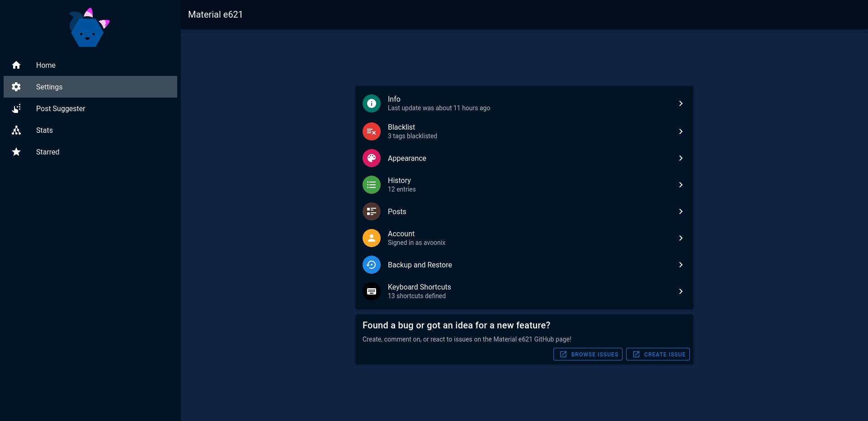The width and height of the screenshot is (868, 421).
Task: Click the BROWSE ISSUES button text
Action: pyautogui.click(x=594, y=355)
